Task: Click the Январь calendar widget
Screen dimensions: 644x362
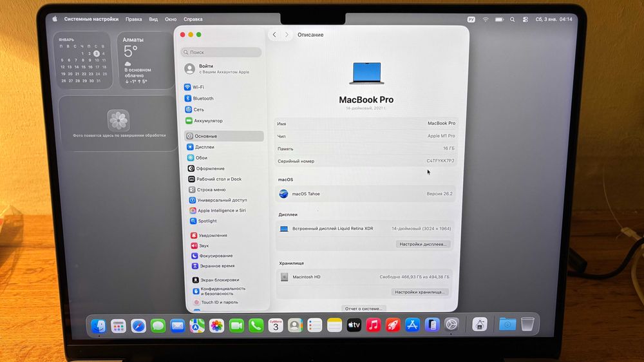Action: [x=82, y=61]
